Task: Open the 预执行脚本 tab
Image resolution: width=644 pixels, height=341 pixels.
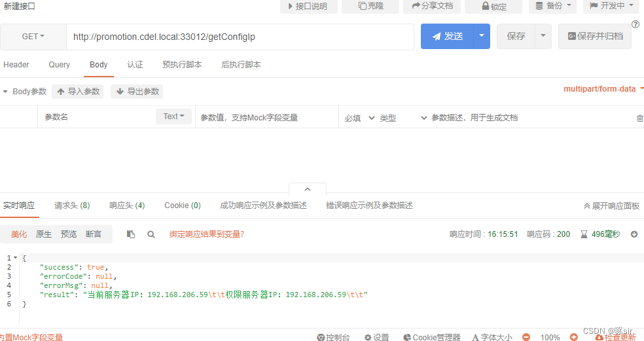Action: tap(182, 65)
